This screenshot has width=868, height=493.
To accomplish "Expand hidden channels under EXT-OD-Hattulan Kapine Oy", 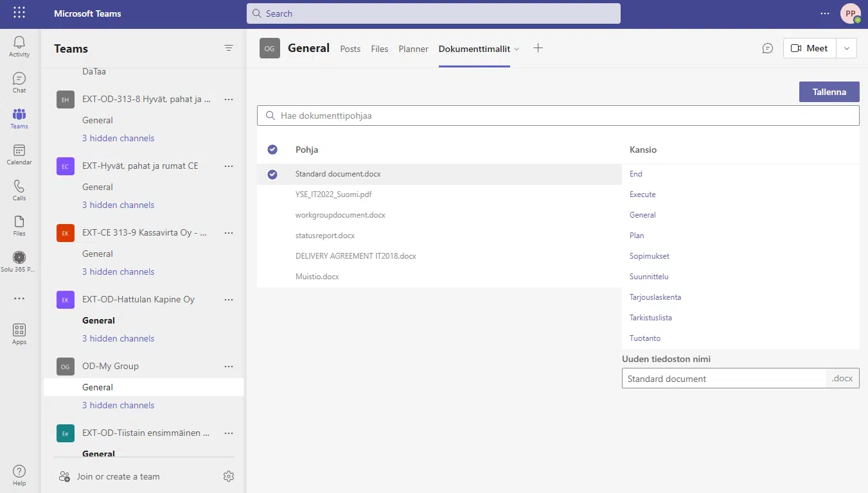I will point(118,338).
